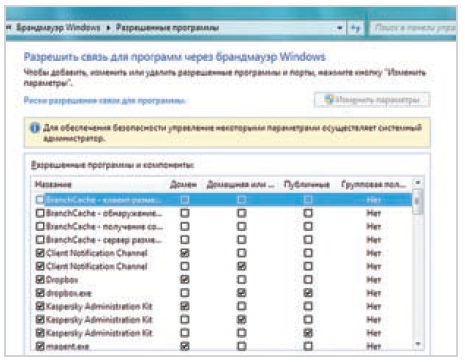Viewport: 465px width, 362px height.
Task: Sort by the Домен column header
Action: pyautogui.click(x=183, y=184)
